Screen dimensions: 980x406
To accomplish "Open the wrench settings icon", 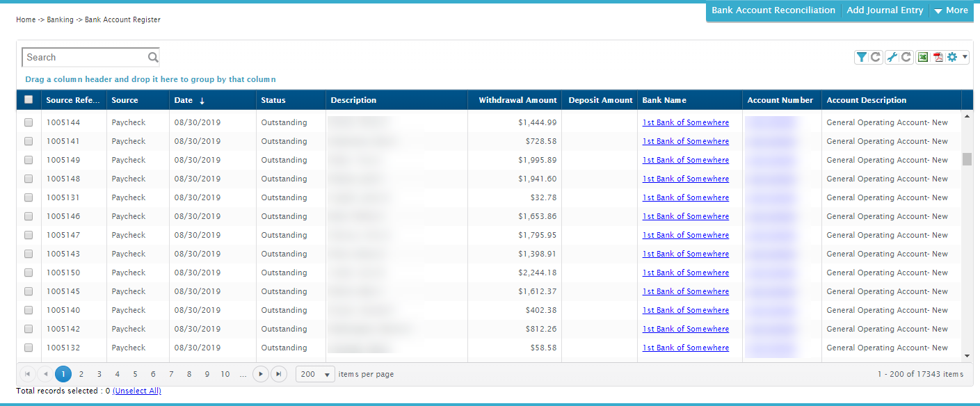I will (x=892, y=58).
